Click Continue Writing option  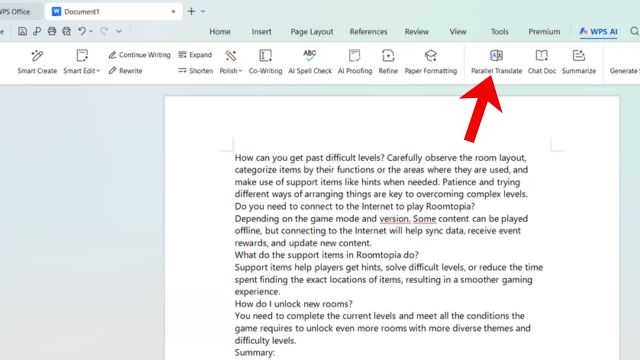(x=140, y=55)
